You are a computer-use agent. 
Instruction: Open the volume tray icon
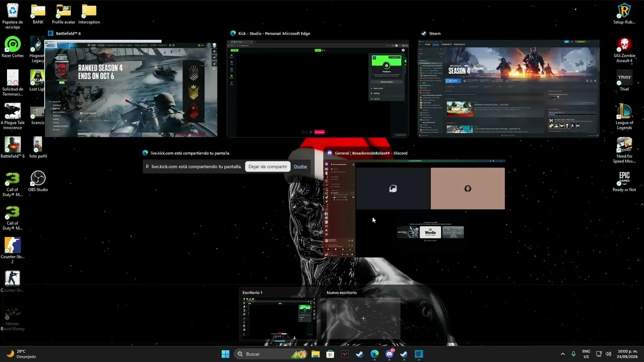click(608, 354)
